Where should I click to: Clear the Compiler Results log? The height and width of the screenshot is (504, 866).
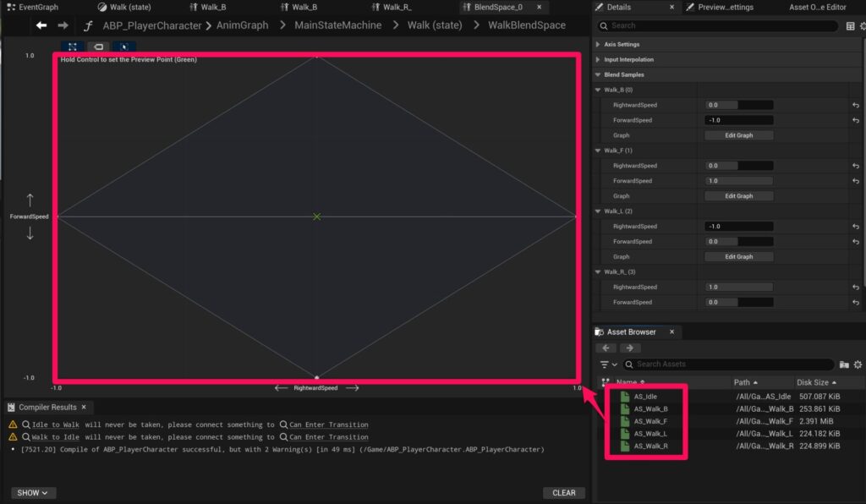[563, 493]
